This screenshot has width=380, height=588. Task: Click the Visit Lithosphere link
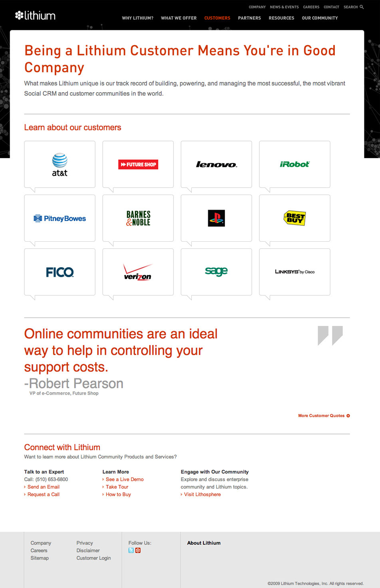(x=202, y=495)
